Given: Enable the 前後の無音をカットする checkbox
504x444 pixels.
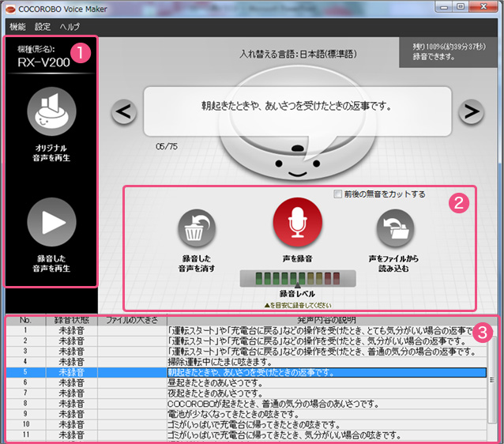Looking at the screenshot, I should click(338, 194).
